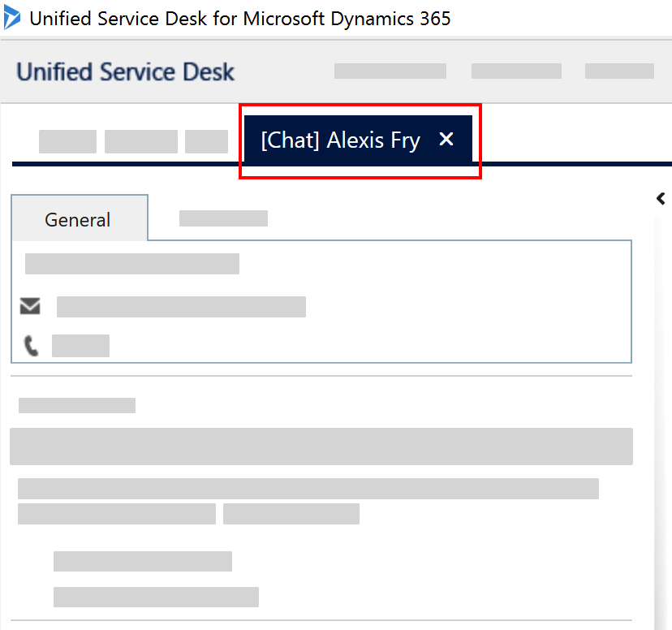Click the blurred customer name in the General panel
This screenshot has height=630, width=672.
(132, 264)
